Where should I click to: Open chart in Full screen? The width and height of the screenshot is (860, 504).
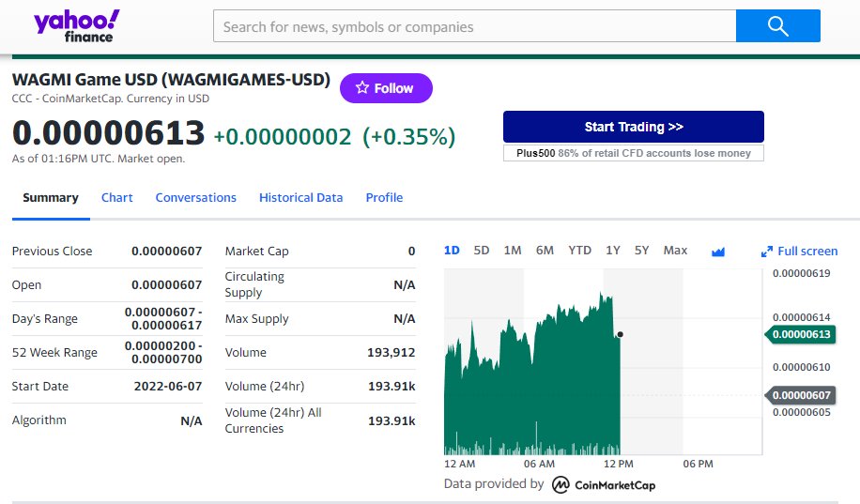(799, 252)
